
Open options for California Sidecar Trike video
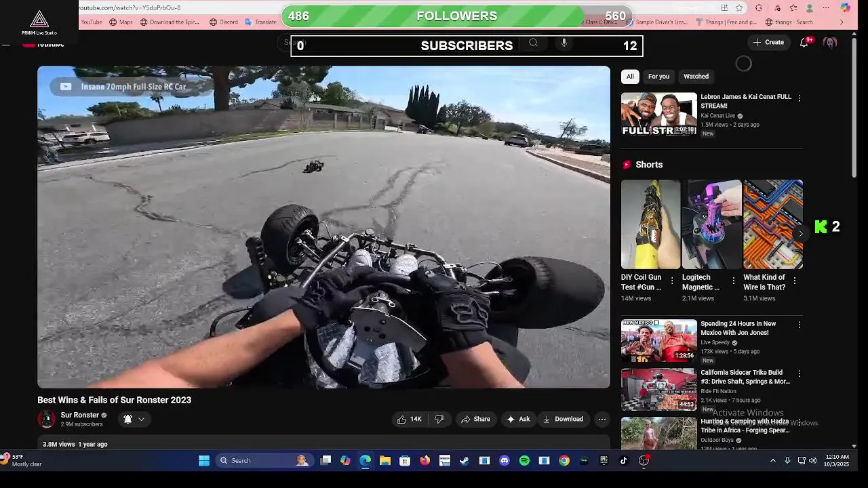pyautogui.click(x=799, y=374)
